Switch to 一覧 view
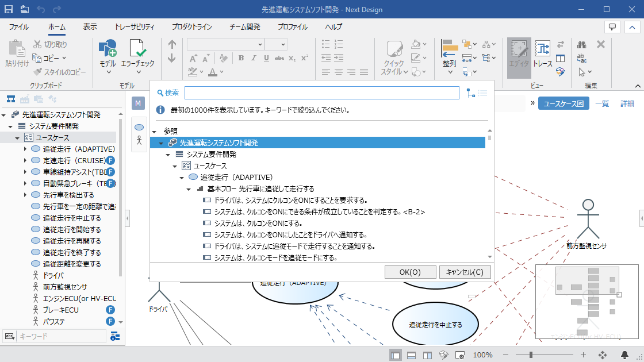The image size is (644, 362). click(602, 103)
